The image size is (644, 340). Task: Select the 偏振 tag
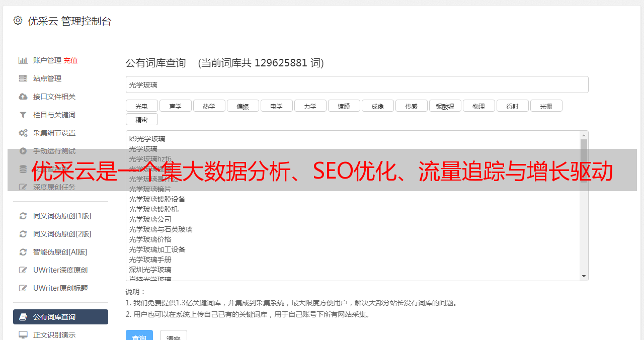point(243,106)
